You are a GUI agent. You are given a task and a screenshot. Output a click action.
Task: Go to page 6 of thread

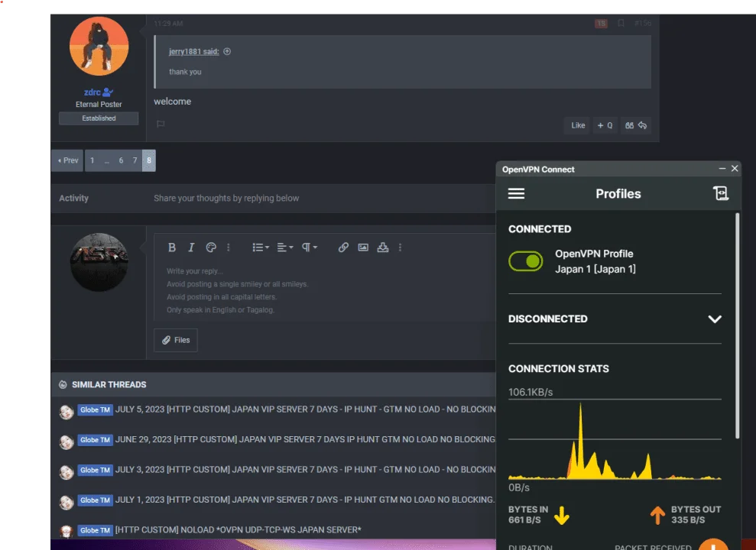click(x=121, y=160)
